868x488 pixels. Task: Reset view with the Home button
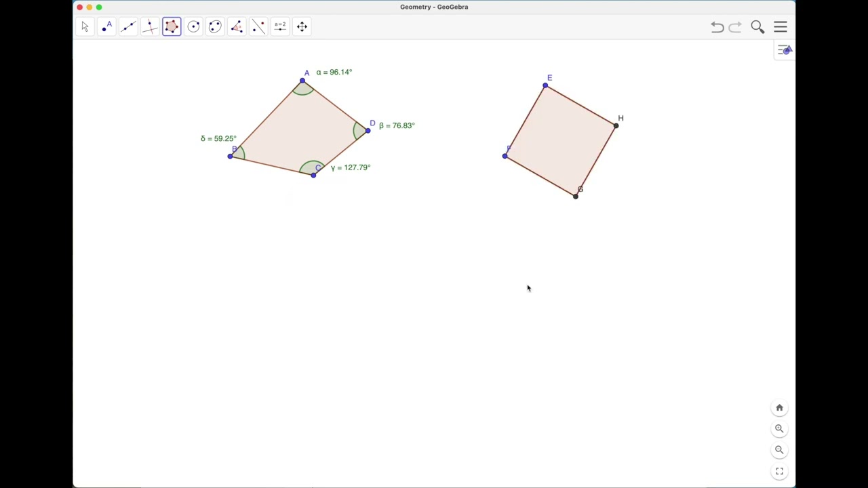[779, 408]
